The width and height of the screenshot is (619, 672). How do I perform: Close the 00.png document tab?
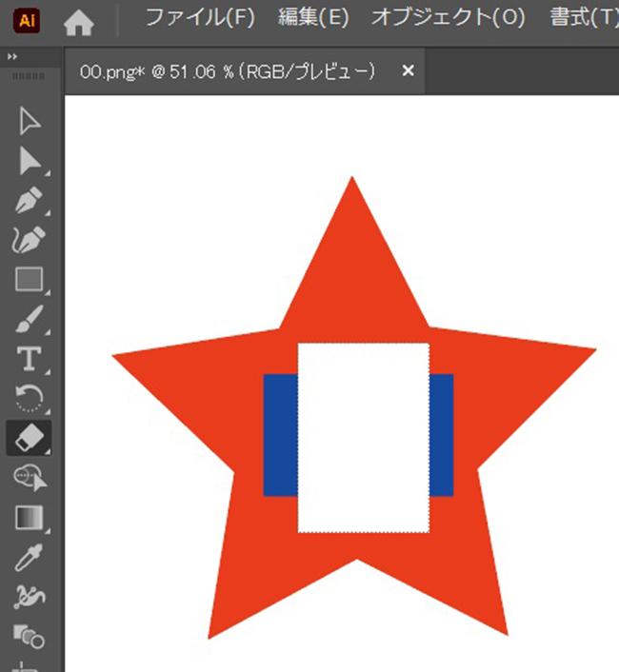click(x=409, y=70)
